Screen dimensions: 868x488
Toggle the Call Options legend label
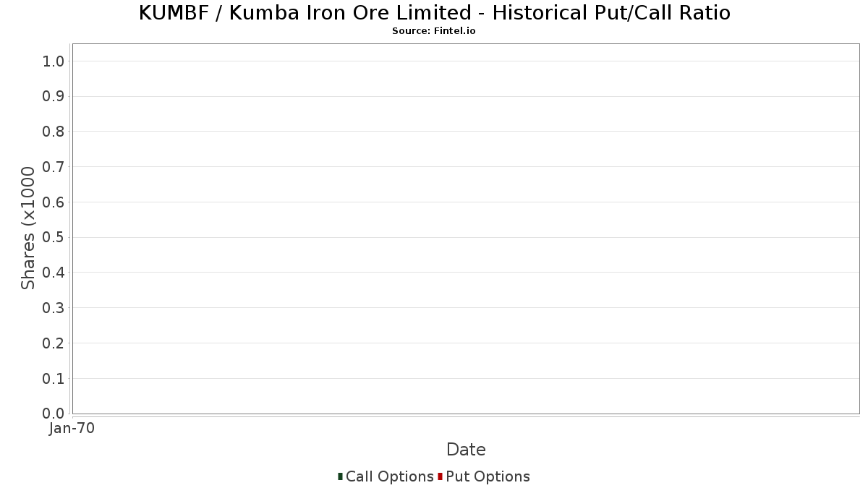pos(390,476)
